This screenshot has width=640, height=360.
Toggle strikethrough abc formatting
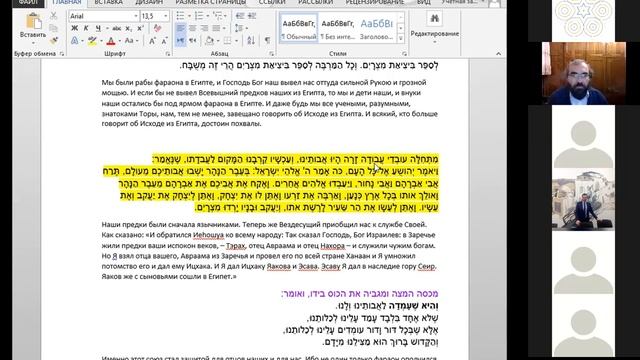click(117, 28)
